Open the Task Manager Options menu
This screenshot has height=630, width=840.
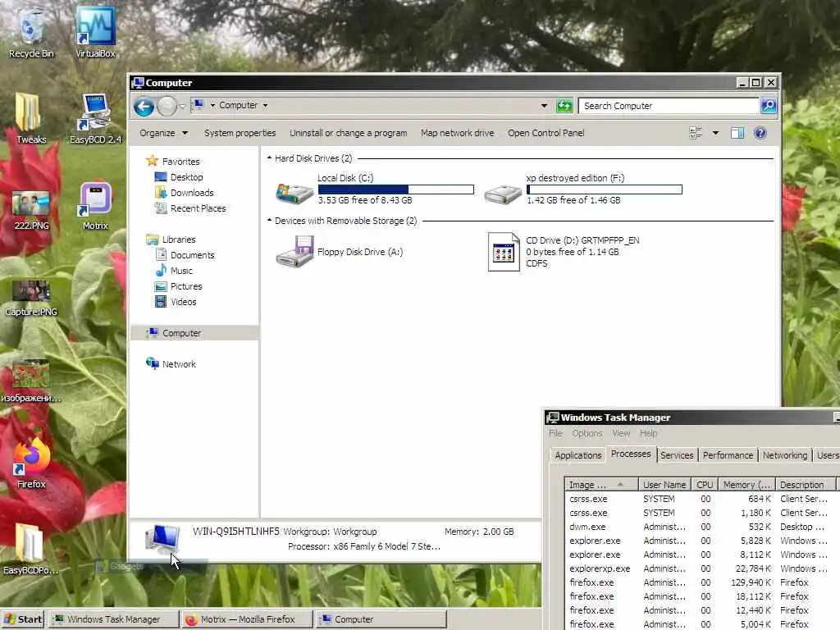[587, 433]
